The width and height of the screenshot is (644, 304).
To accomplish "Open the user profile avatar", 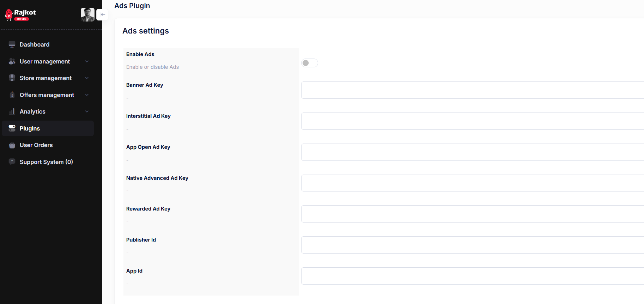I will (x=87, y=15).
